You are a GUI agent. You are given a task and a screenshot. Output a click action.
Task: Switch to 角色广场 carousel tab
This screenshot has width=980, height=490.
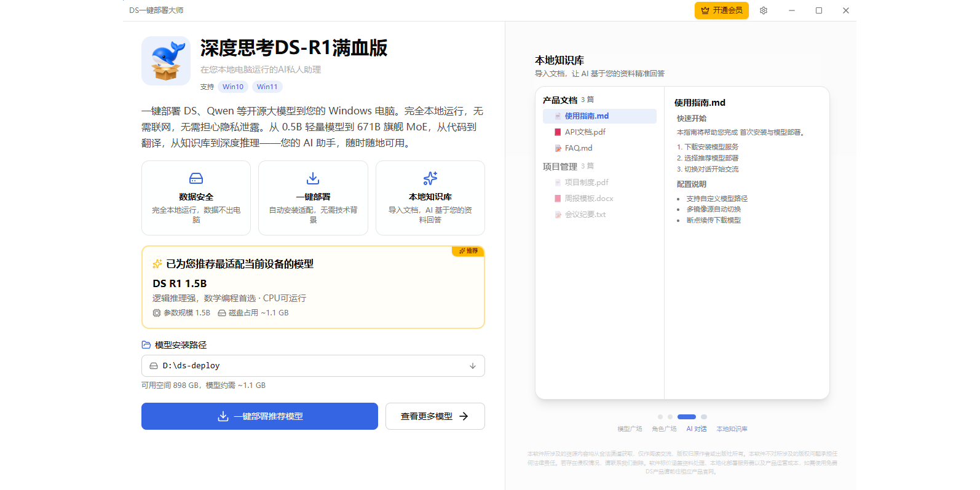click(664, 429)
